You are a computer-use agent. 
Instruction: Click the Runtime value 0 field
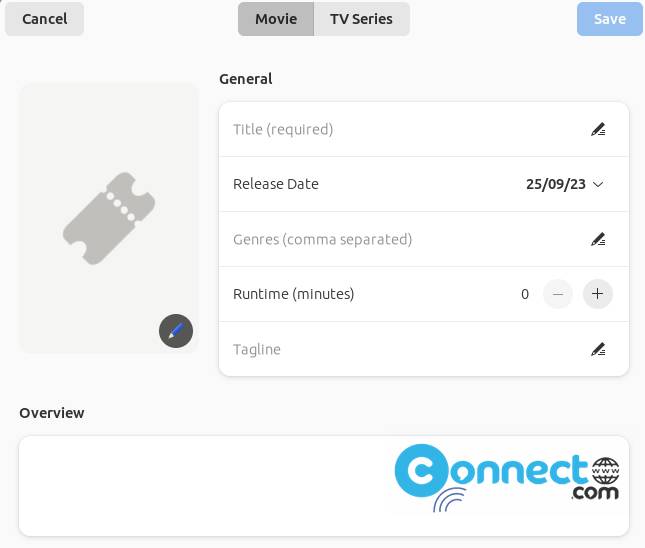525,294
